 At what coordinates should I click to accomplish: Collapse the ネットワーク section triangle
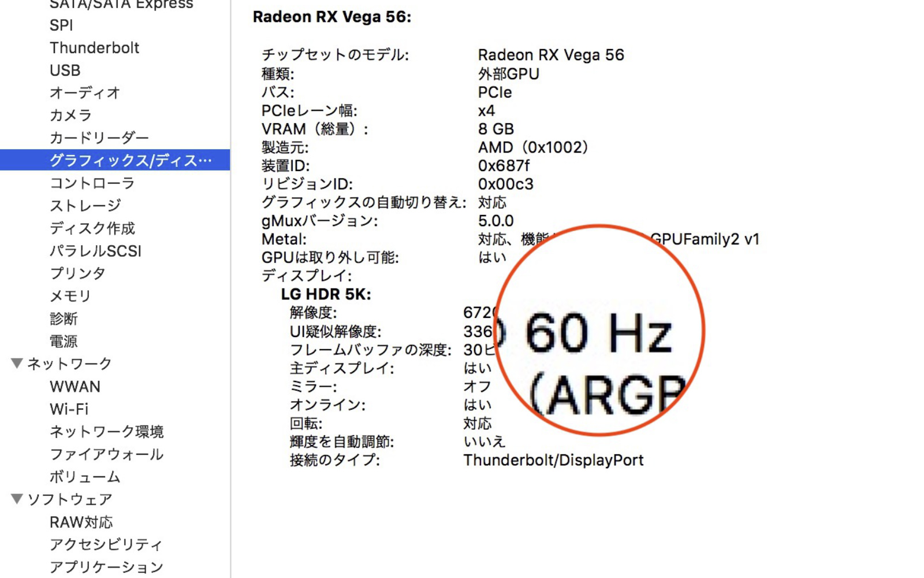[17, 363]
